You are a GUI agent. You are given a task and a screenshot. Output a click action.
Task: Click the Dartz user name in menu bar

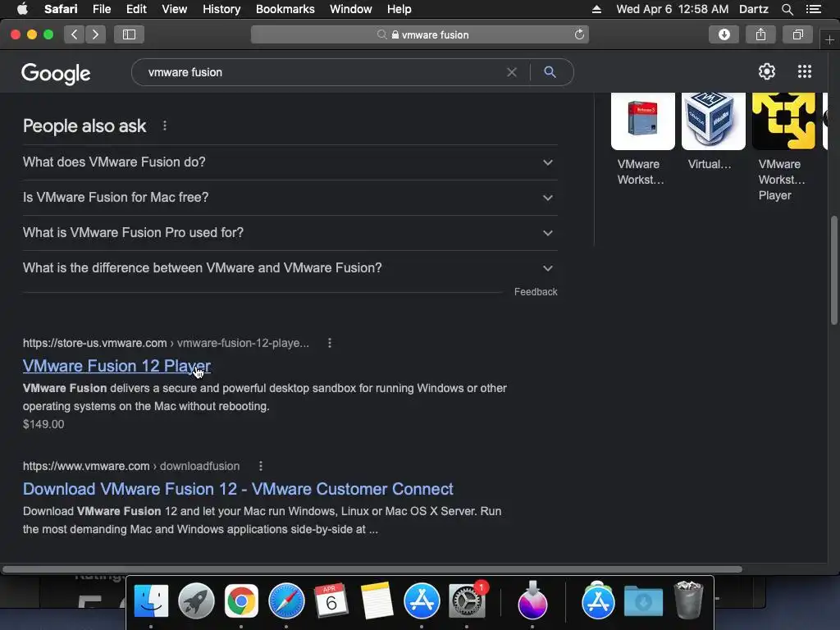753,9
